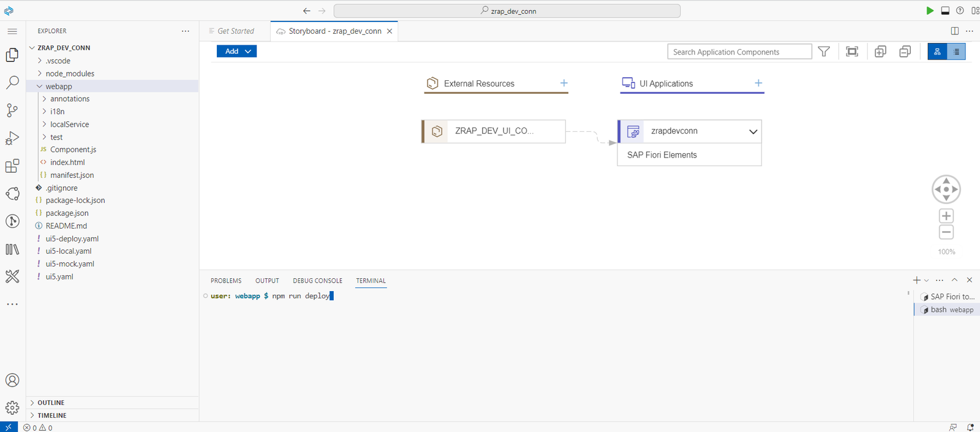Open the ui5-deploy.yaml file
This screenshot has width=980, height=432.
tap(72, 239)
